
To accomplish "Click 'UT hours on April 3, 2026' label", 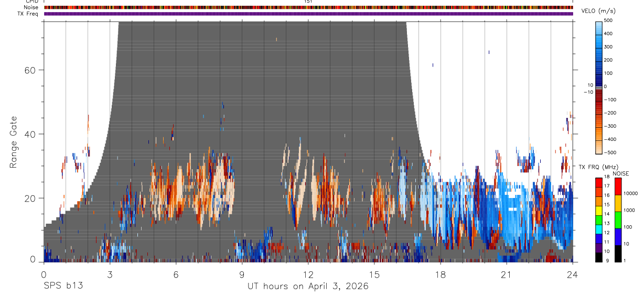I will 308,286.
